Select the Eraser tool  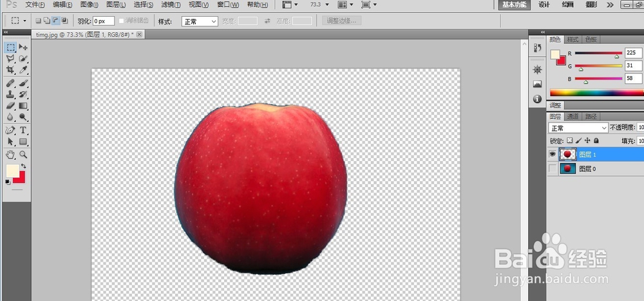[11, 106]
